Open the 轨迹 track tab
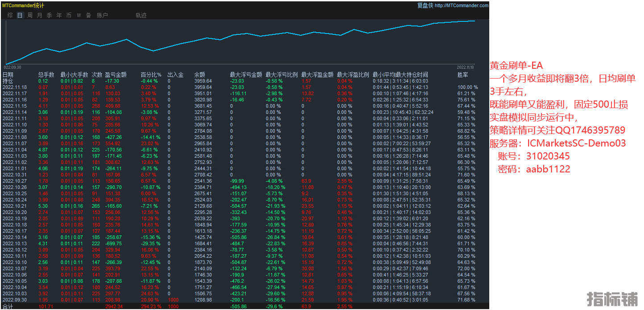Image resolution: width=644 pixels, height=310 pixels. [141, 15]
